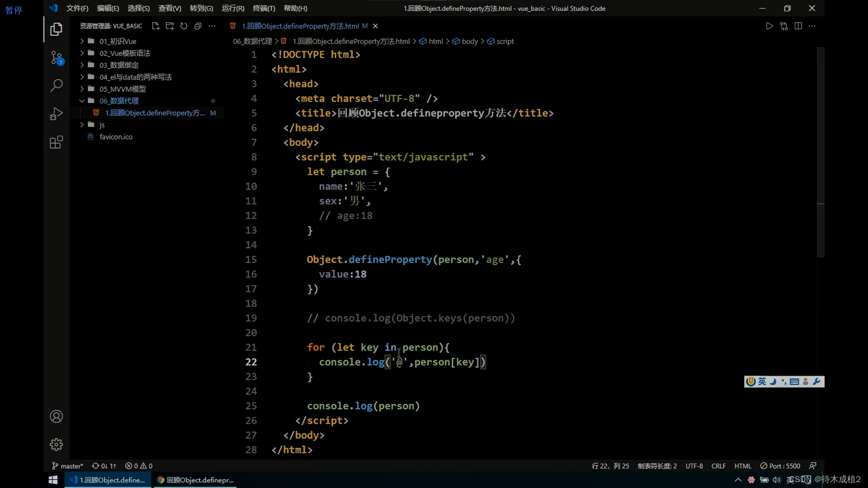The height and width of the screenshot is (488, 868).
Task: Click html breadcrumb segment
Action: pyautogui.click(x=431, y=41)
